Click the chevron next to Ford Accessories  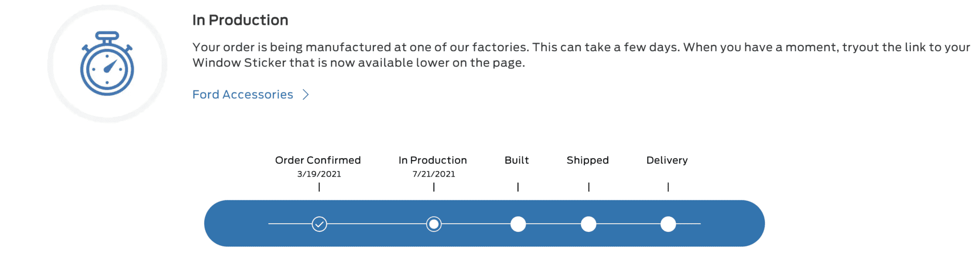point(306,95)
